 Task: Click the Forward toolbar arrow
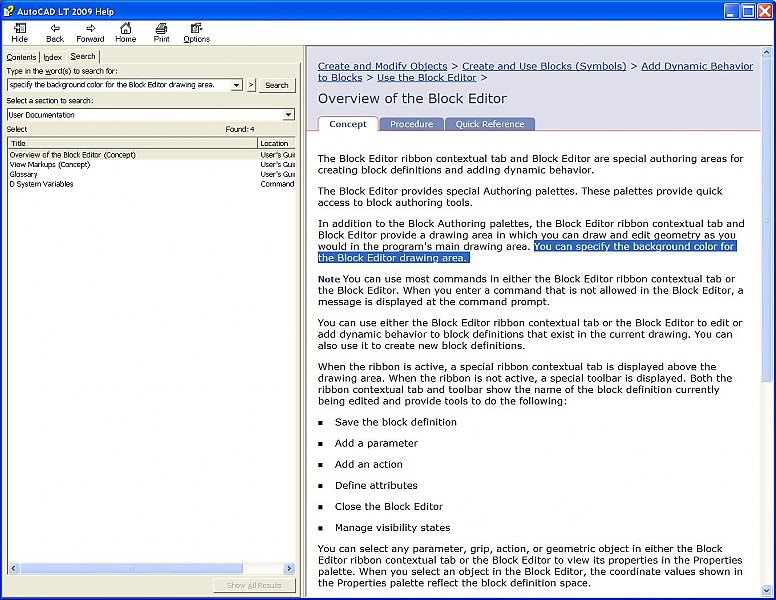tap(90, 33)
